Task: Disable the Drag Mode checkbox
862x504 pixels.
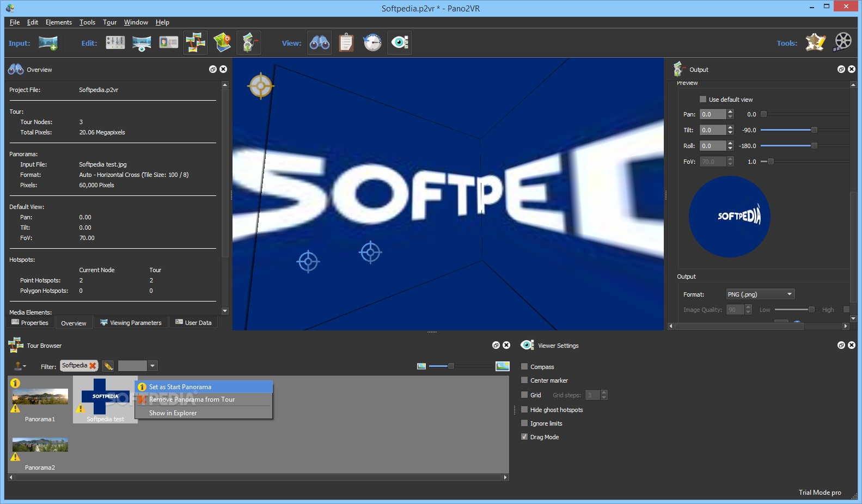Action: click(x=524, y=437)
